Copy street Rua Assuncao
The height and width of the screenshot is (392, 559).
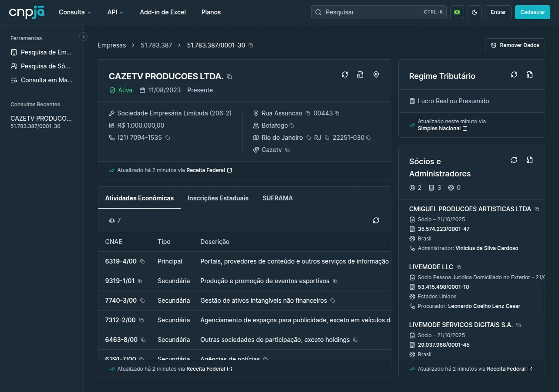click(x=308, y=113)
